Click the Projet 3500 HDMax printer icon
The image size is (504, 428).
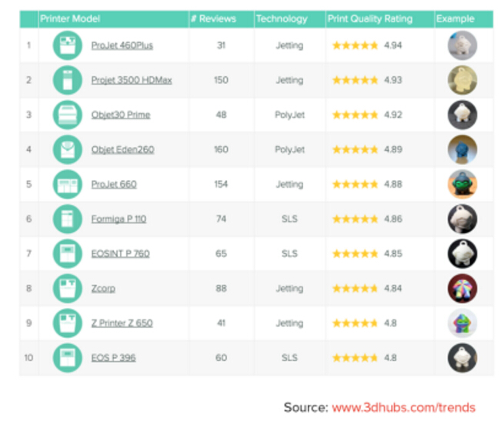pos(68,80)
